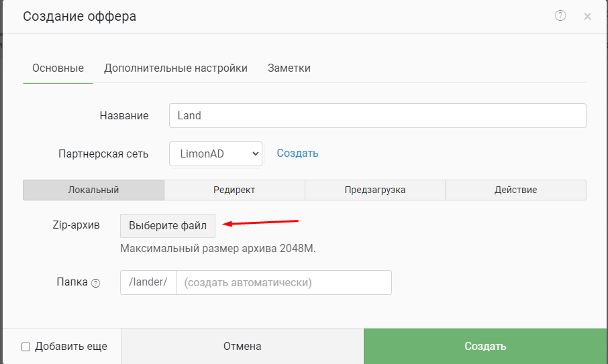The height and width of the screenshot is (364, 608).
Task: Pick the Действие offer type
Action: (515, 190)
